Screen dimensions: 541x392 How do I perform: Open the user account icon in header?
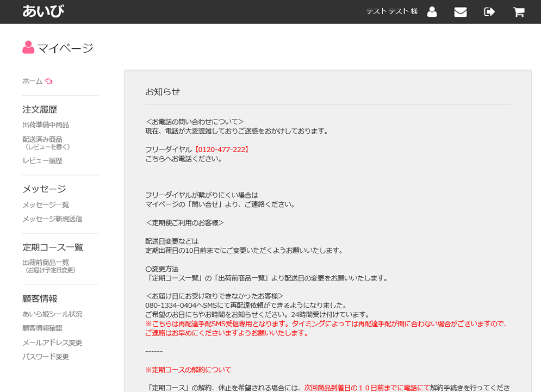[432, 12]
